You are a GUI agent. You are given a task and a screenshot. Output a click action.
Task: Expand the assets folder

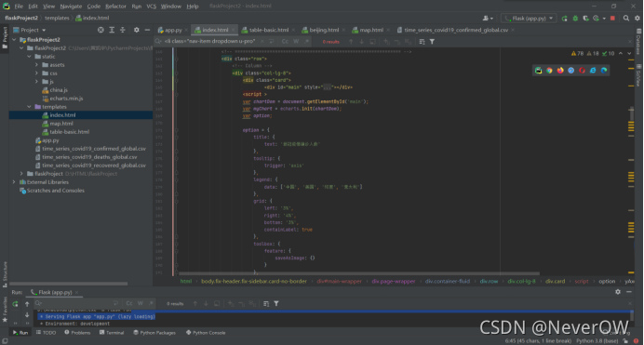[36, 65]
